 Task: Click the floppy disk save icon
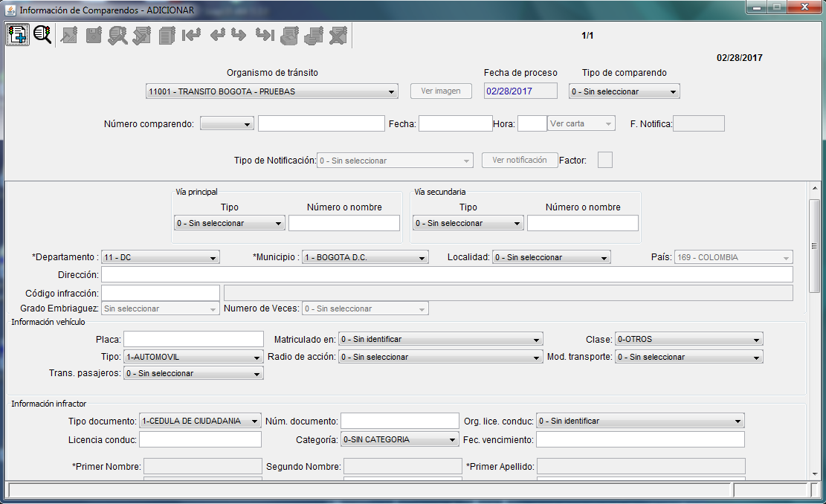click(94, 35)
